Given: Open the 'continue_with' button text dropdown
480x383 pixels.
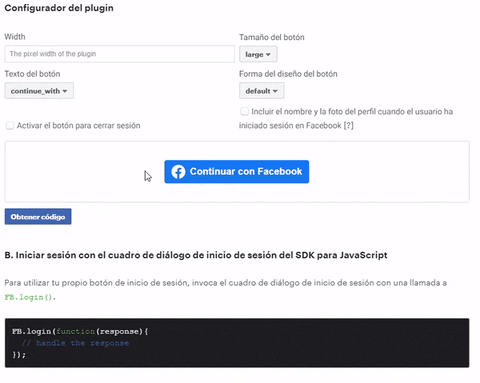Looking at the screenshot, I should pos(39,91).
